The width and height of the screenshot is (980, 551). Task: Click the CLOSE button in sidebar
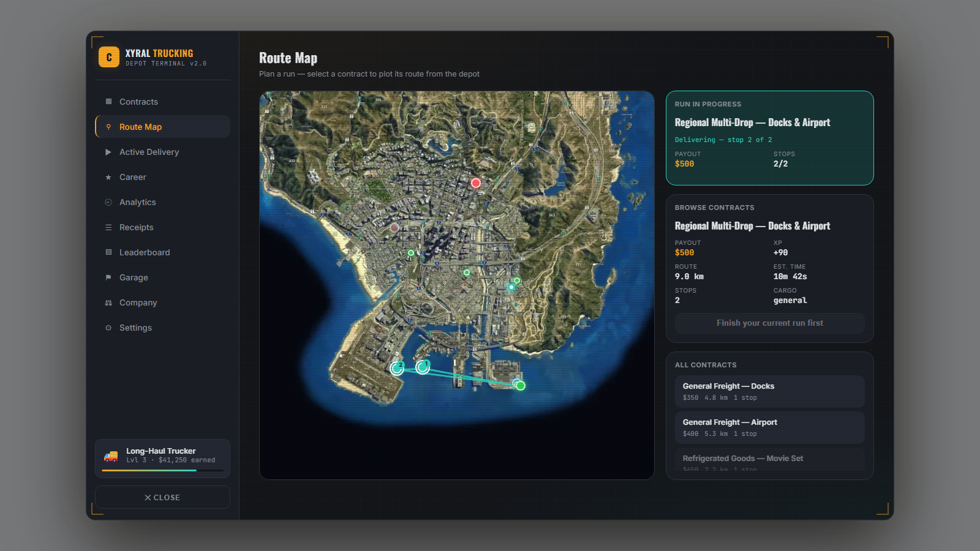pyautogui.click(x=162, y=497)
